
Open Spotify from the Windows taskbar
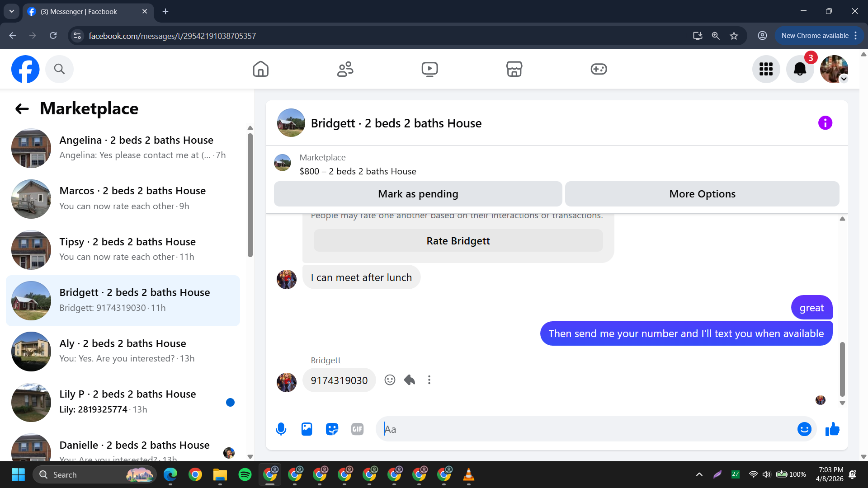coord(245,474)
